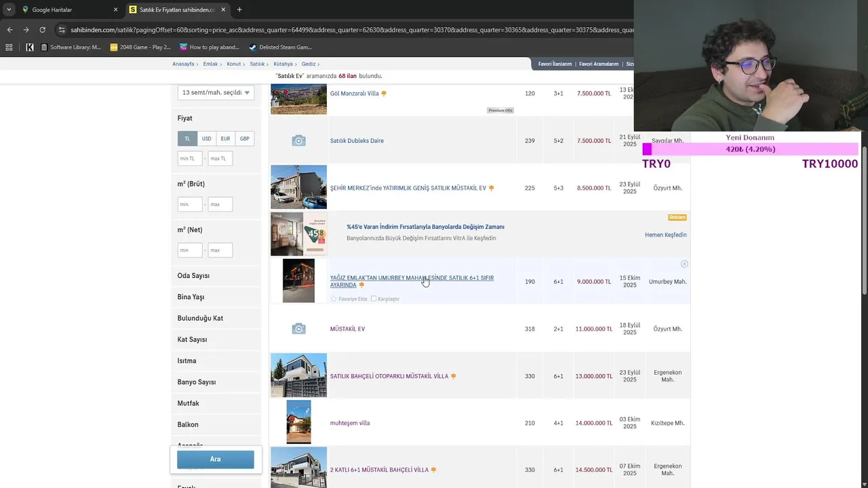Close the Google Haritalar tab
The height and width of the screenshot is (488, 868).
[115, 9]
